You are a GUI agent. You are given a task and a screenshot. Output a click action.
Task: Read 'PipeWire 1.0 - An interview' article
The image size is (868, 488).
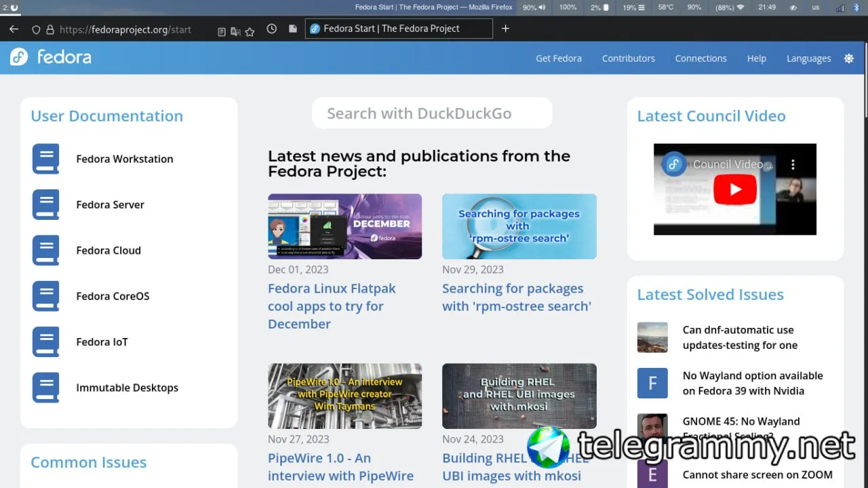[340, 467]
